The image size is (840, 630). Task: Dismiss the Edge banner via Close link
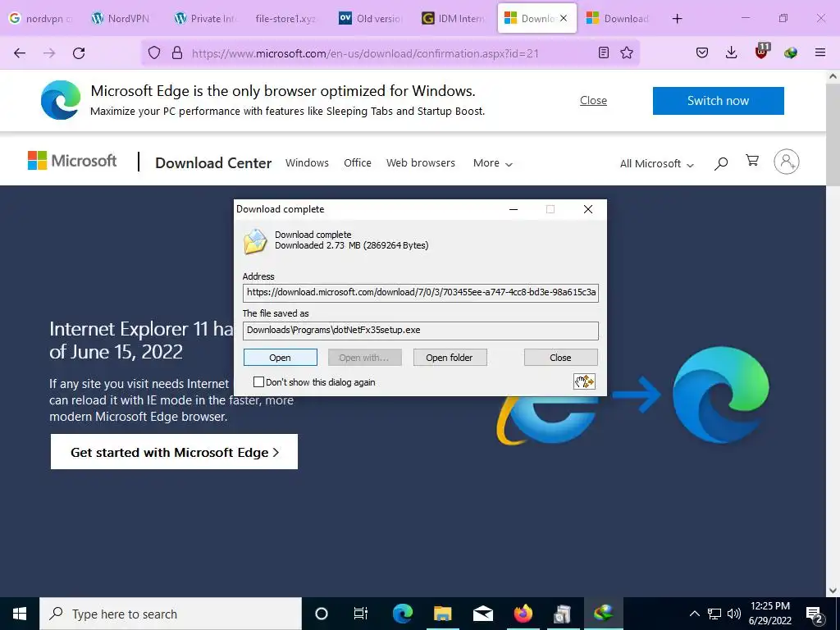(x=593, y=101)
